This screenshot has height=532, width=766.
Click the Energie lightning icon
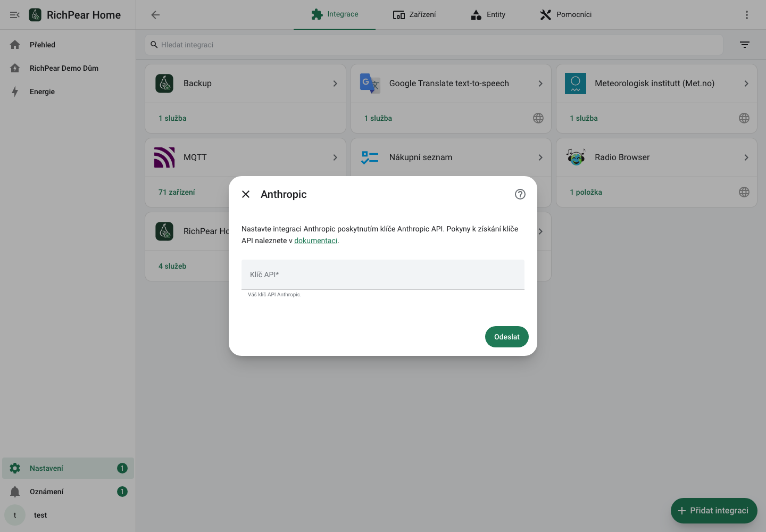15,92
